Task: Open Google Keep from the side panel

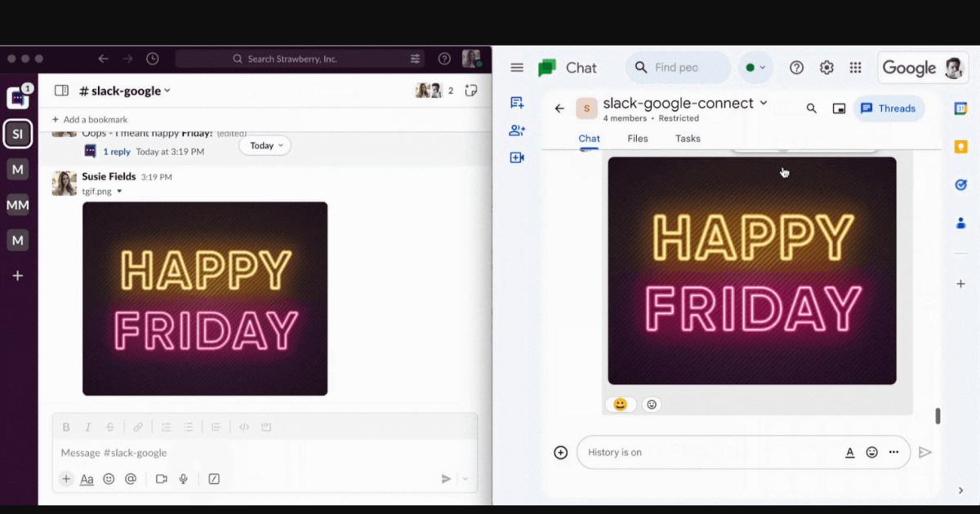Action: point(960,146)
